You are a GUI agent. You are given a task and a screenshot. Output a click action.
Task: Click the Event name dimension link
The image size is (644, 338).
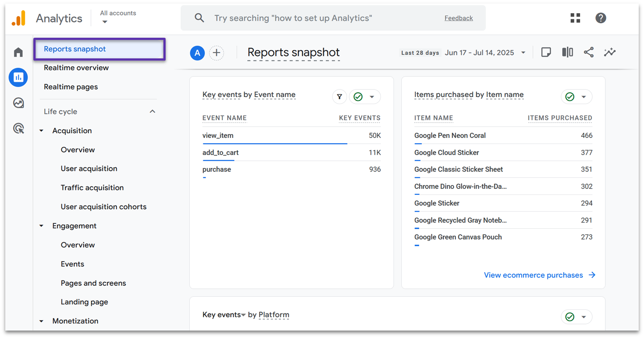pyautogui.click(x=275, y=95)
